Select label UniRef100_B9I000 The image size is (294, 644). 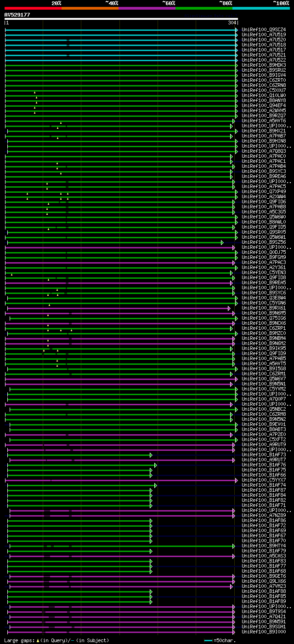click(264, 632)
